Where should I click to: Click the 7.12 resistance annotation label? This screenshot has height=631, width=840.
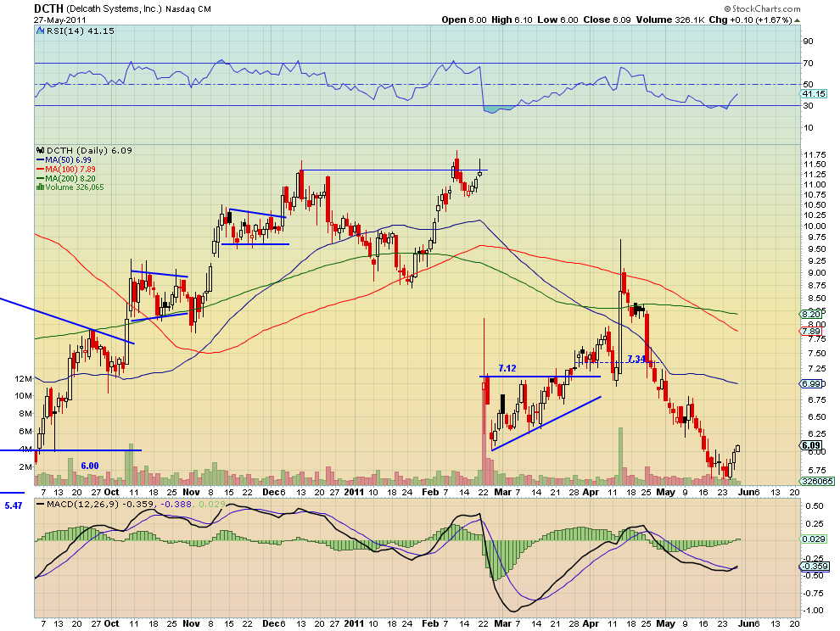pyautogui.click(x=507, y=369)
